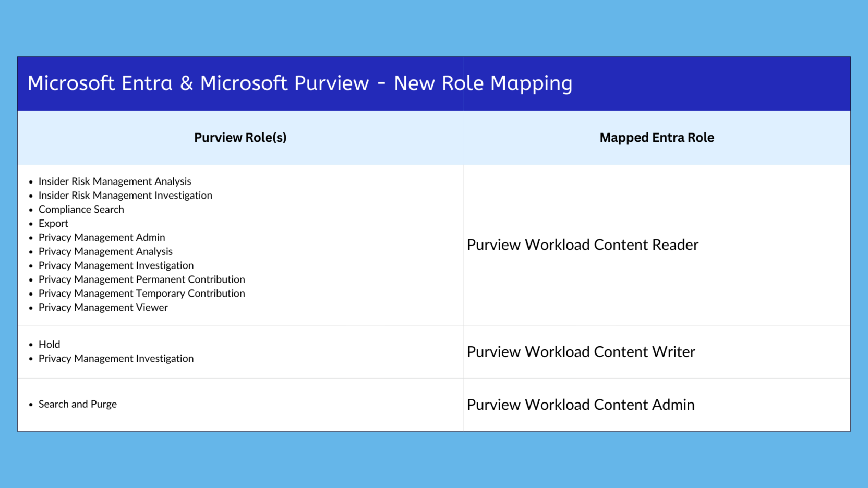Click the title 'Microsoft Entra & Microsoft Purview - New Role Mapping'
Image resolution: width=868 pixels, height=488 pixels.
pos(300,83)
